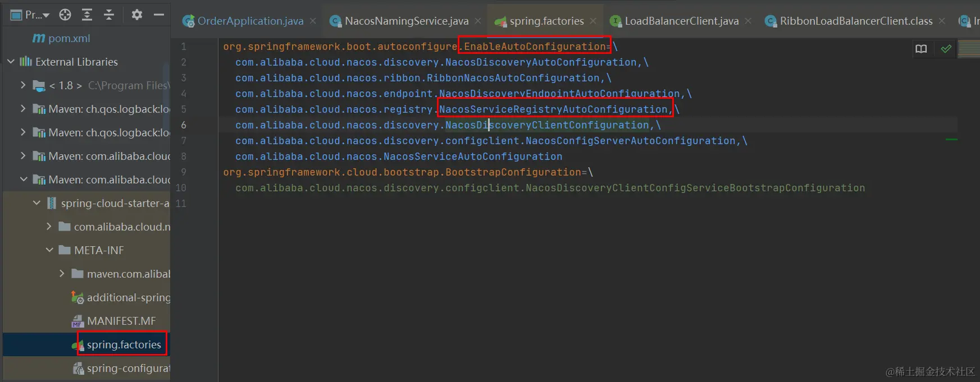The height and width of the screenshot is (382, 980).
Task: Expand second Maven: ch.qos.logback library
Action: click(23, 132)
